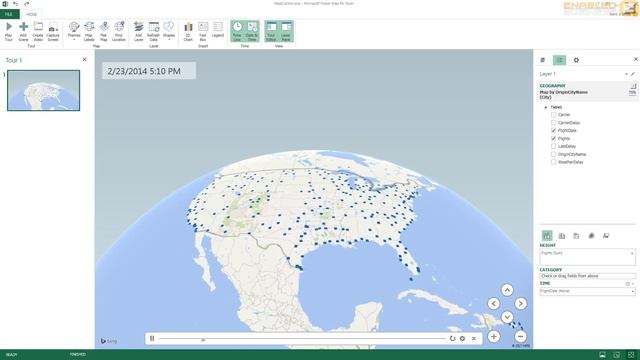Close the layer pane
Image resolution: width=640 pixels, height=360 pixels.
tap(636, 59)
